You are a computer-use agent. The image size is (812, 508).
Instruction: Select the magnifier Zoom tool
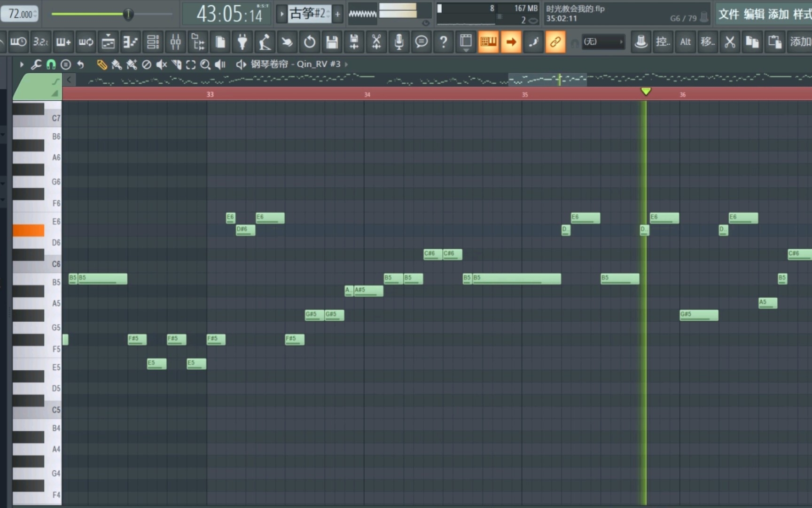pyautogui.click(x=205, y=64)
